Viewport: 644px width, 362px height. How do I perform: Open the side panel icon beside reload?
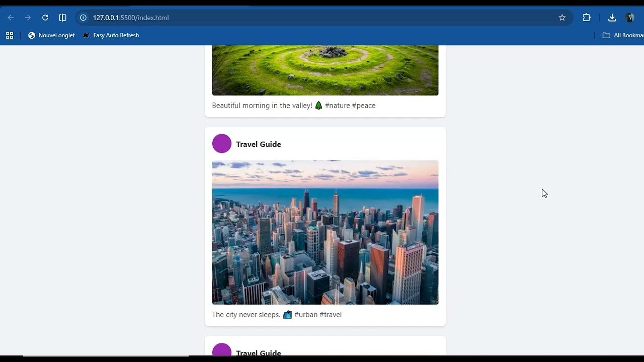click(62, 18)
